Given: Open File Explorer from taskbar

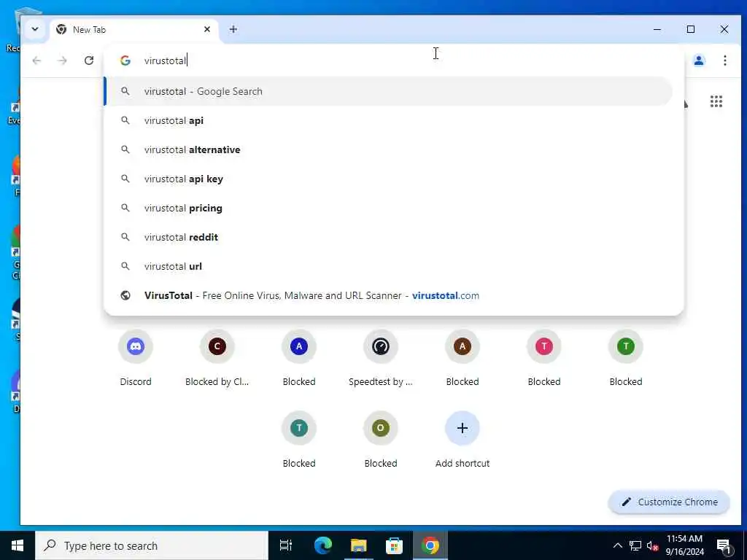Looking at the screenshot, I should pos(358,545).
